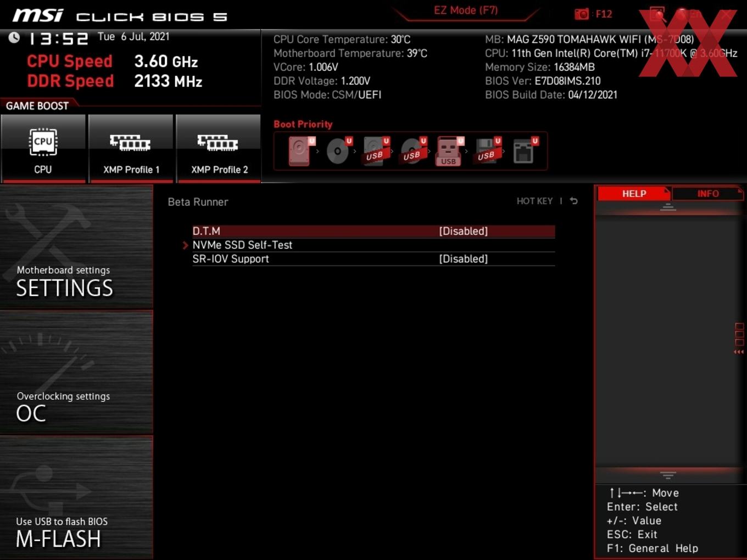Click the Motherboard Temperature 39°C reading
Viewport: 747px width, 560px height.
click(350, 53)
